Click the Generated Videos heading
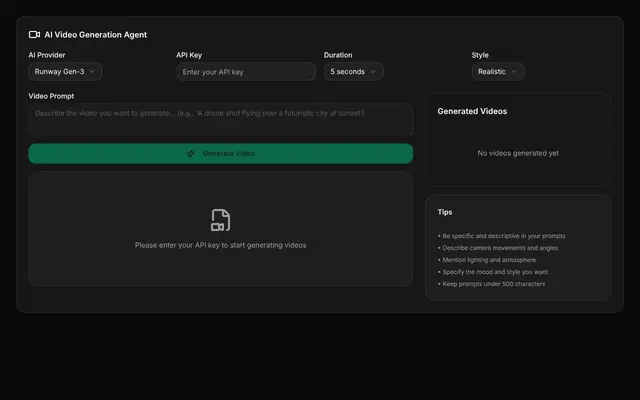 (x=472, y=111)
